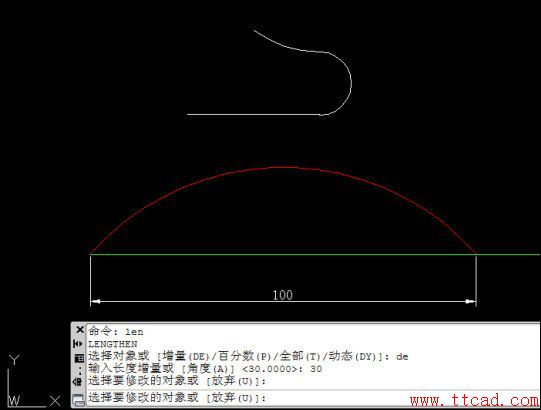Select the green horizontal line
541x410 pixels.
pos(314,255)
